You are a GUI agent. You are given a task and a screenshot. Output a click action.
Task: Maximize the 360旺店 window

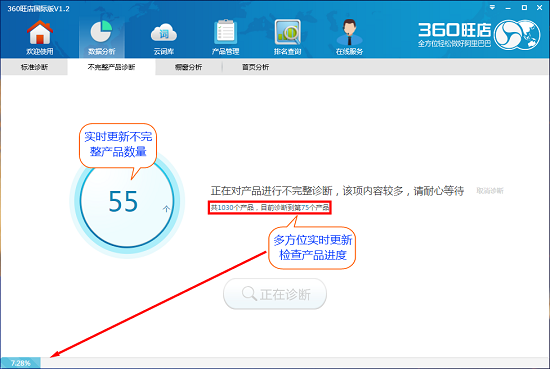click(524, 7)
